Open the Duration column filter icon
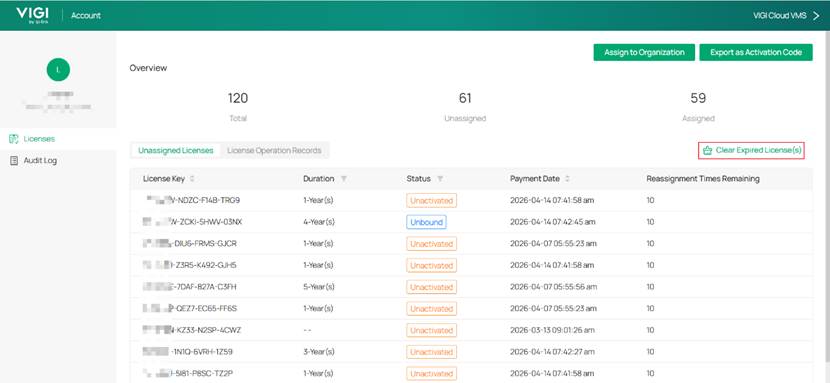Viewport: 830px width, 383px height. (x=344, y=179)
